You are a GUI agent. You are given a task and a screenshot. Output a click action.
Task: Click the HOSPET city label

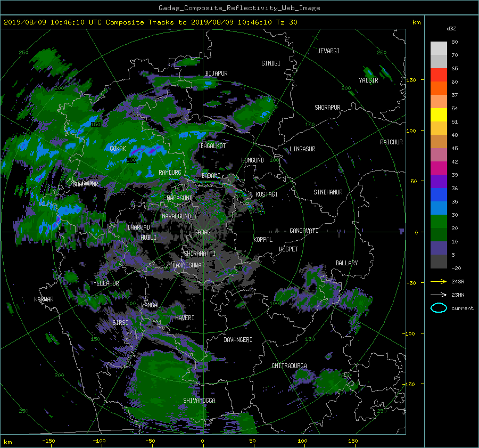[288, 249]
